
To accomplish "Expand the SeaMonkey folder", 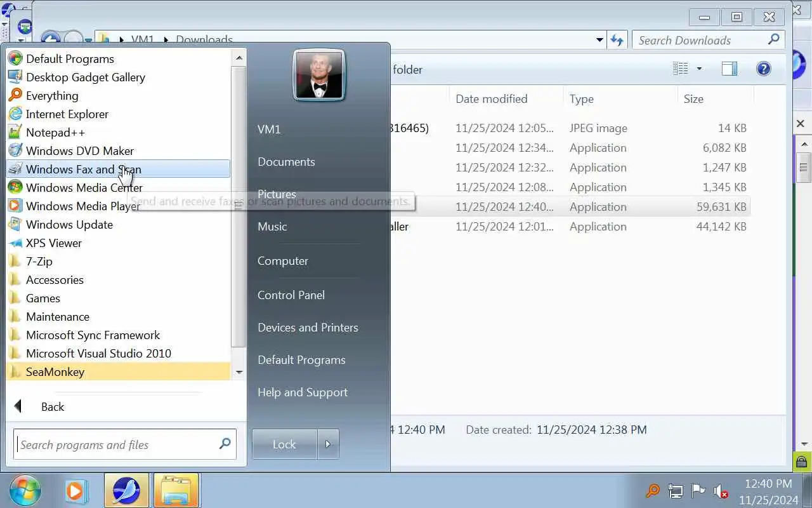I will click(x=118, y=371).
